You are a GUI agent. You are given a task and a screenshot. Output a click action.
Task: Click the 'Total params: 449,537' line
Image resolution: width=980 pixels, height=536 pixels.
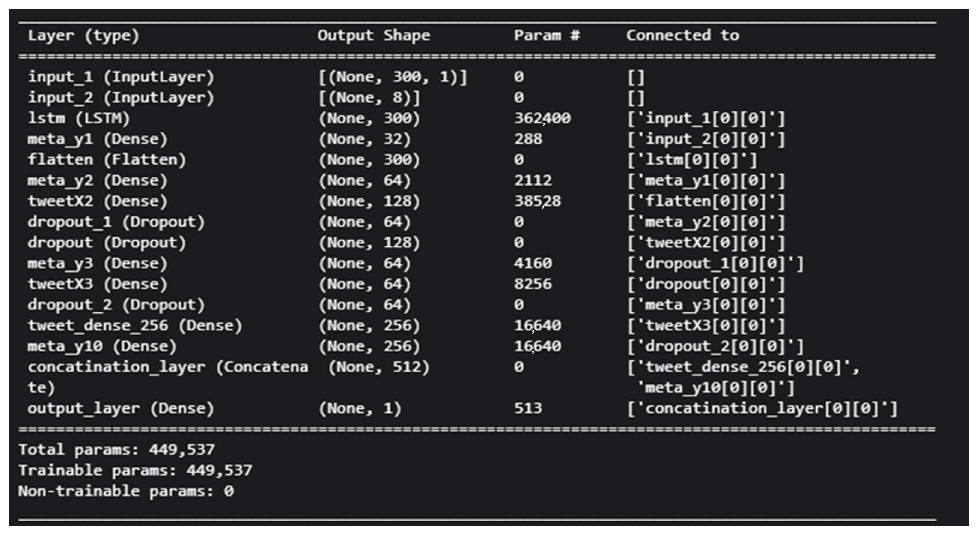coord(116,450)
